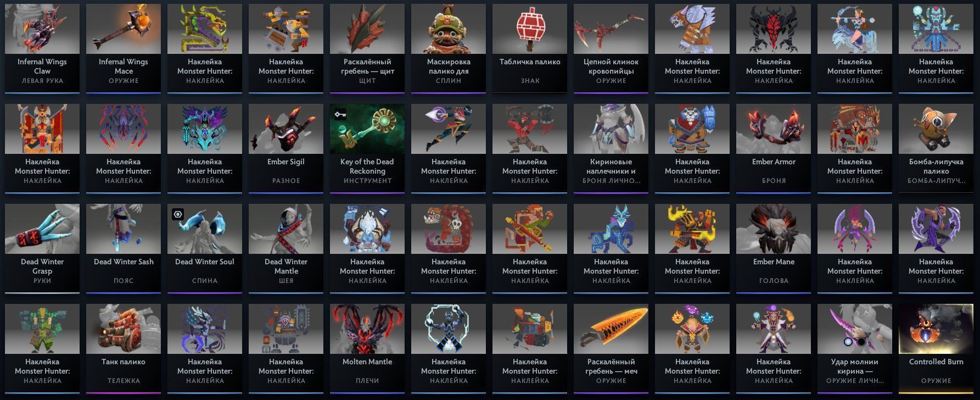Click the Dead Winter Soul back item
Screen dimensions: 980x400
coord(205,248)
